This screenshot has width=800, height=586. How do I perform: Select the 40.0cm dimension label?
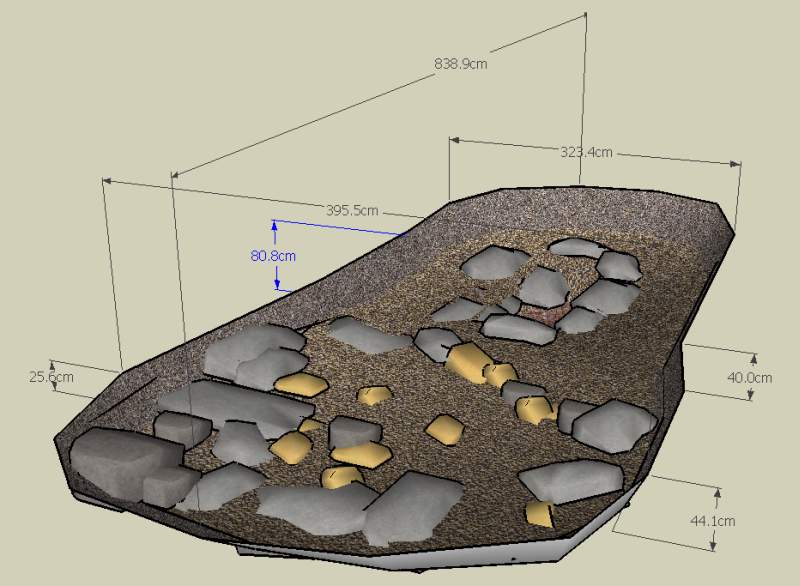pos(749,378)
